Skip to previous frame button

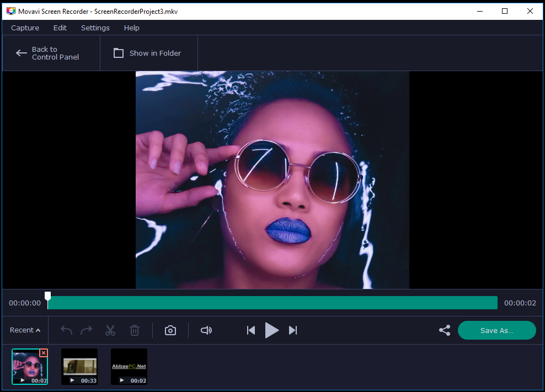[x=250, y=330]
